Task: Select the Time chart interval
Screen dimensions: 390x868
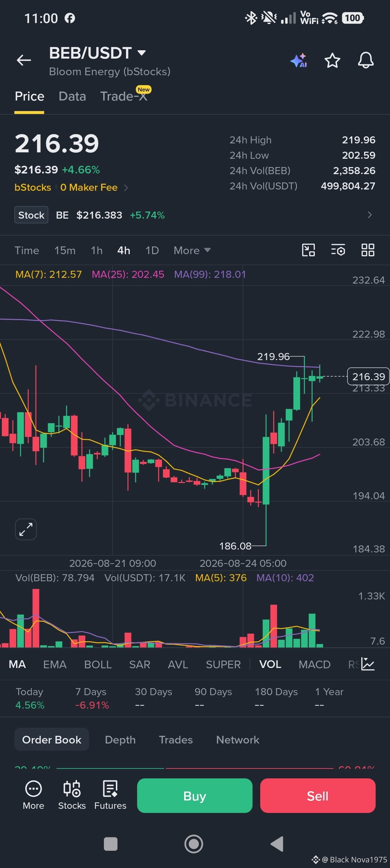Action: point(27,250)
